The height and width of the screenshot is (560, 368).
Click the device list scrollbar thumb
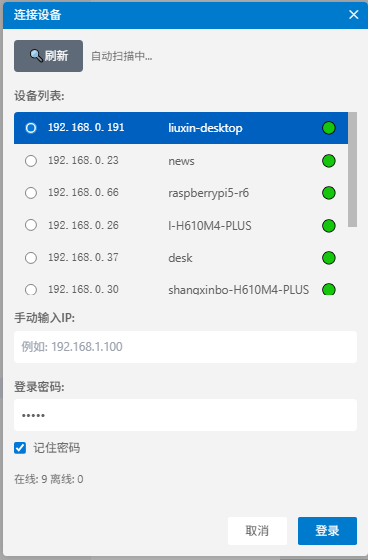(352, 169)
